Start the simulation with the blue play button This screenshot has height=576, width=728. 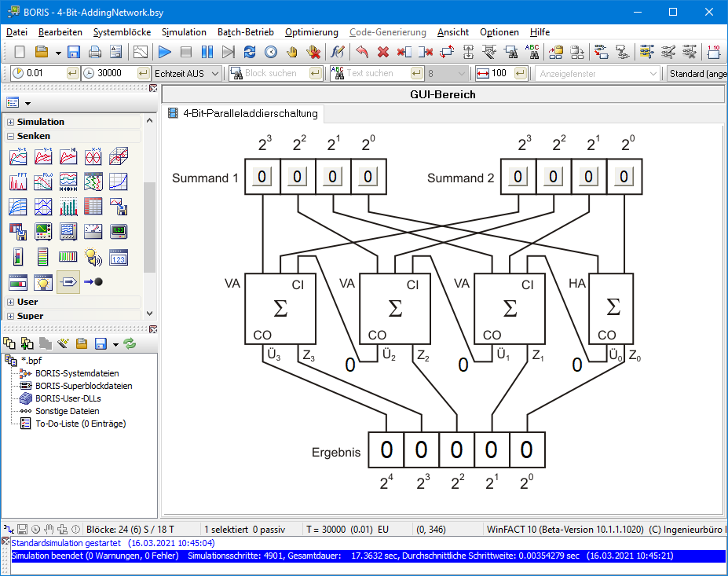[x=164, y=52]
